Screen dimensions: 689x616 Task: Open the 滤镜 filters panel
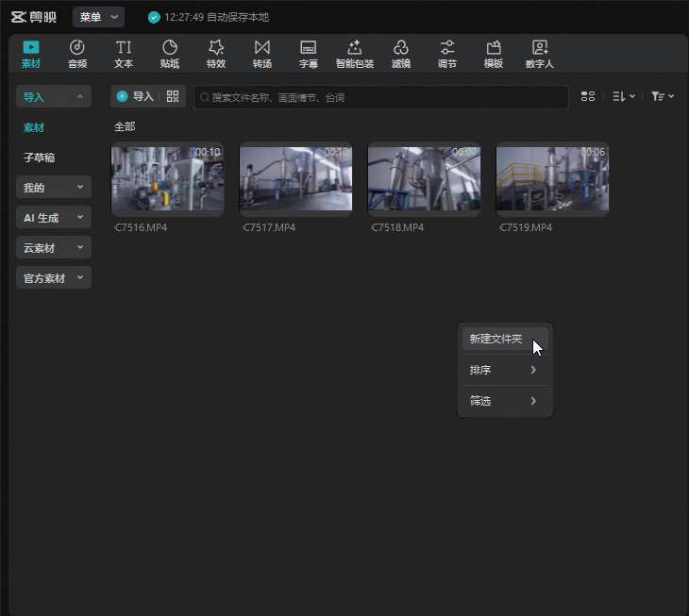400,54
